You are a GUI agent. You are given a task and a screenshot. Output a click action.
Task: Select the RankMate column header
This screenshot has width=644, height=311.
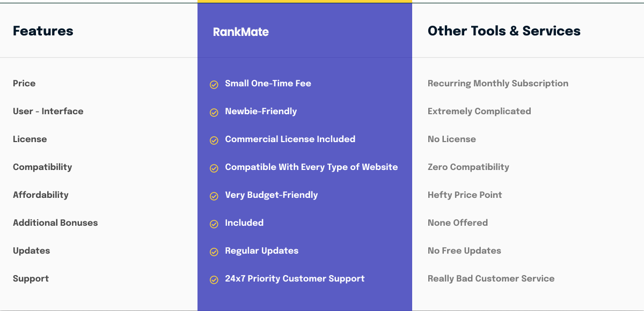click(241, 32)
